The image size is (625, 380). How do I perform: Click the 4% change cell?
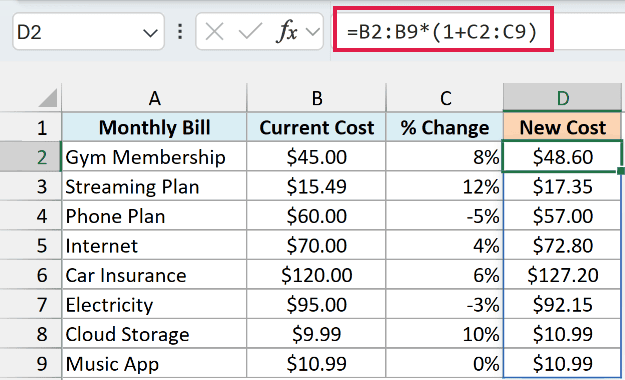click(x=445, y=245)
